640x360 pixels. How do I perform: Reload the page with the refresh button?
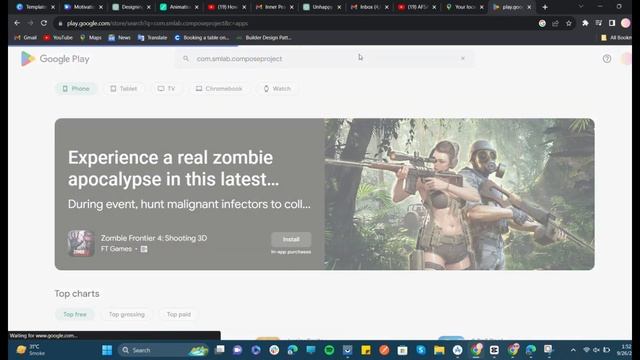click(44, 23)
